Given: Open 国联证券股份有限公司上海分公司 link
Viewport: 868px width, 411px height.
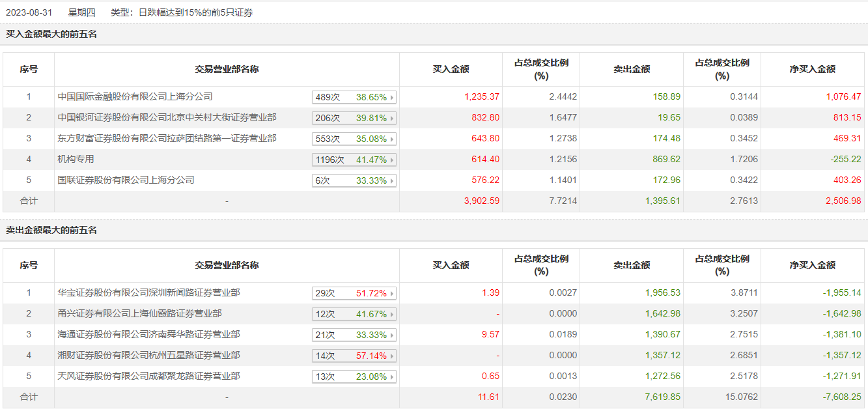Looking at the screenshot, I should click(126, 180).
